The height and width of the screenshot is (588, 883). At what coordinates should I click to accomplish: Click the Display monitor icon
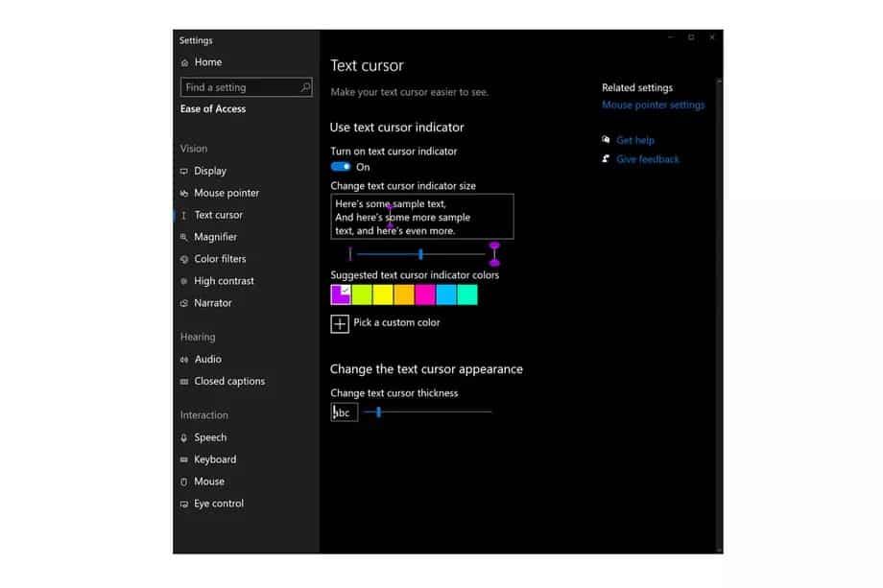click(x=184, y=172)
